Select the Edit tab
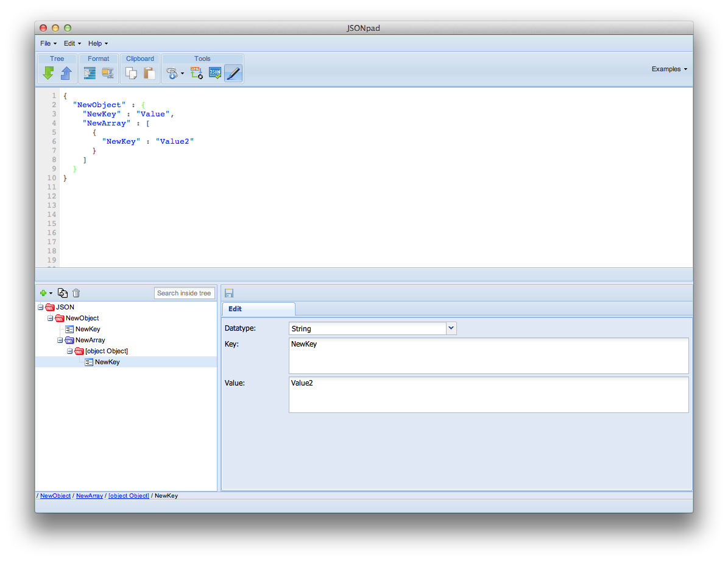Image resolution: width=728 pixels, height=561 pixels. coord(258,309)
